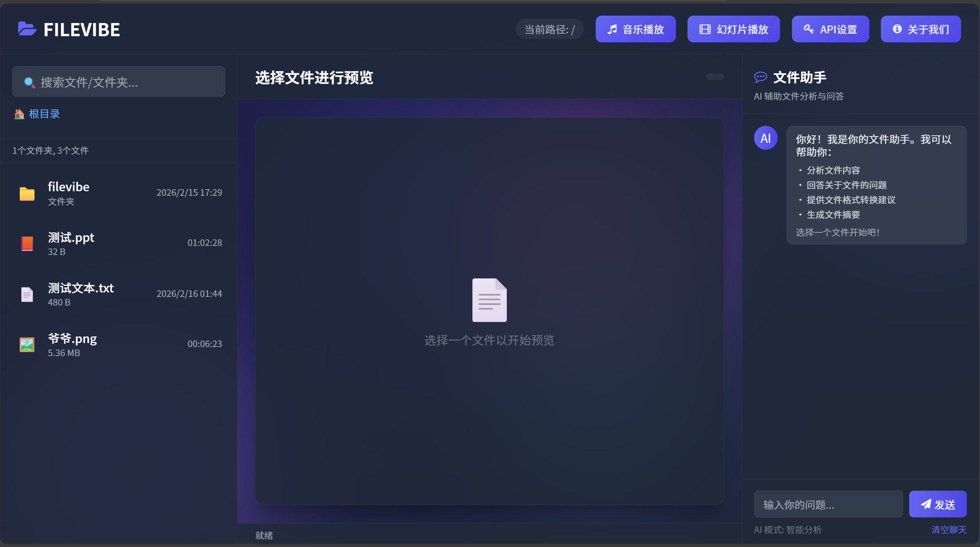Click the 爷爷.png image thumbnail
980x547 pixels.
point(27,344)
